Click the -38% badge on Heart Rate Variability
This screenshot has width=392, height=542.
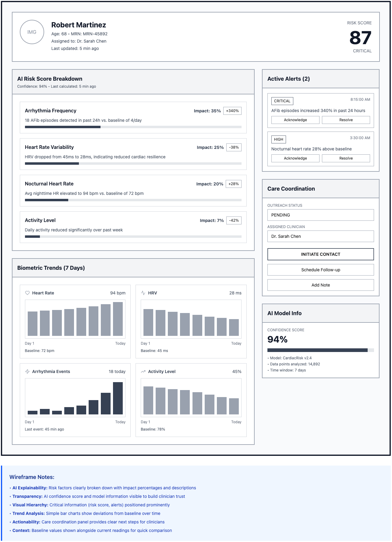(x=234, y=147)
